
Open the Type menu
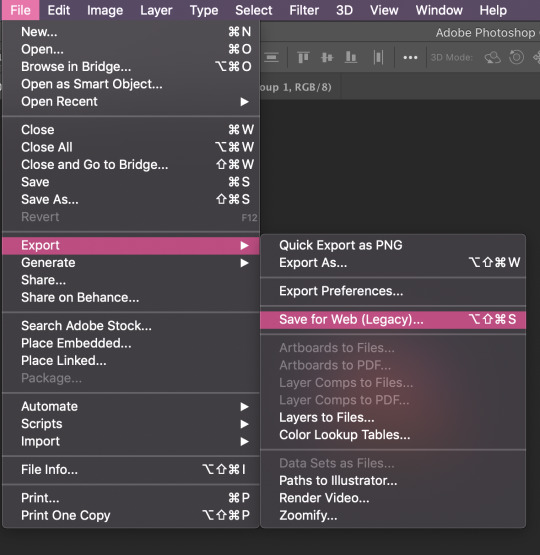pos(204,10)
